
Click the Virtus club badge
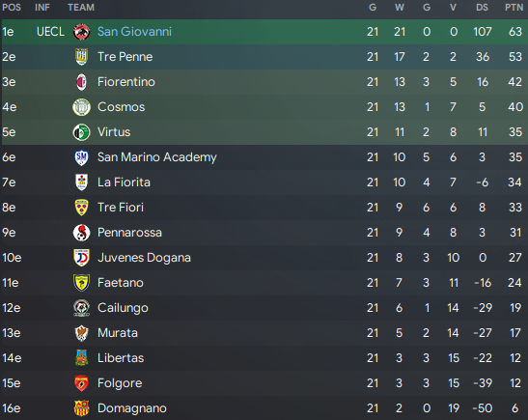pos(81,132)
